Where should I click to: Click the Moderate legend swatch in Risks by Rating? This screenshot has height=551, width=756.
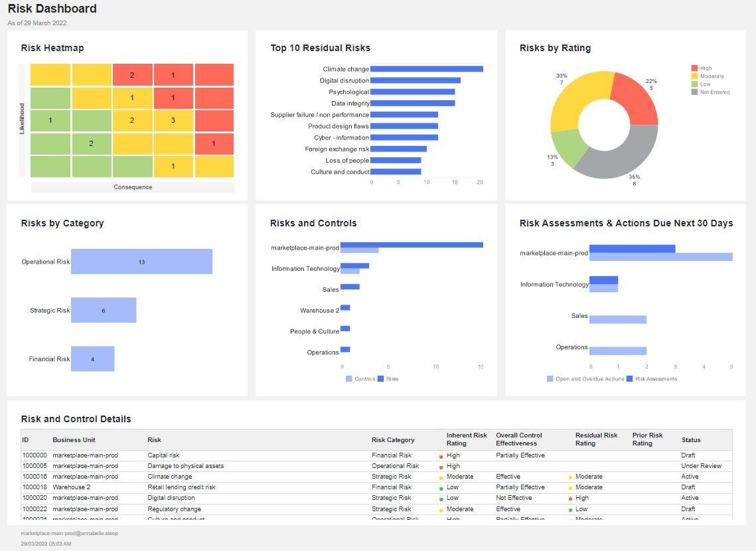coord(694,76)
